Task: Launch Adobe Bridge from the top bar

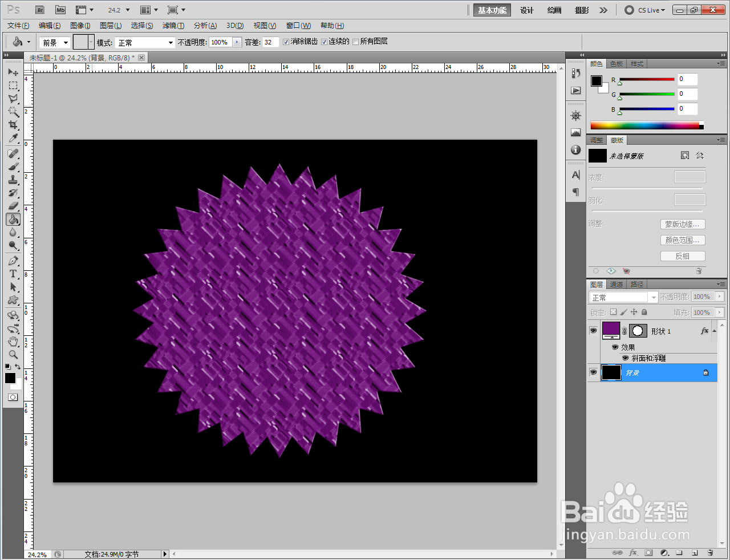Action: click(39, 10)
